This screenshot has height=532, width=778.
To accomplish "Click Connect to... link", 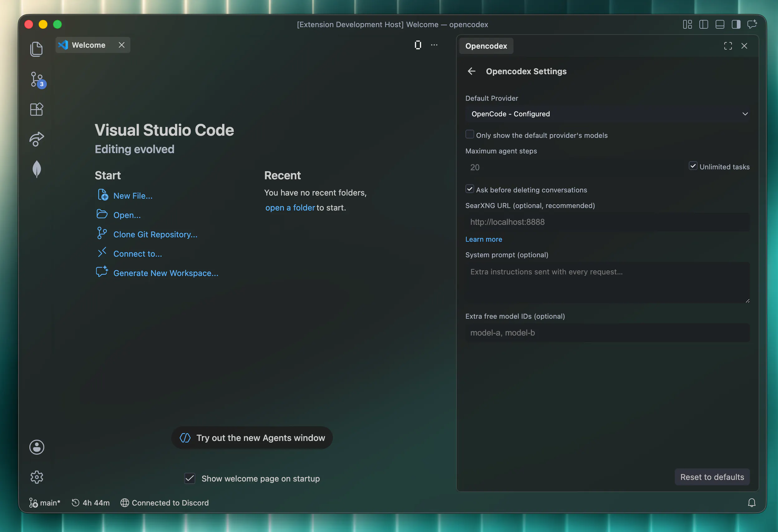I will [138, 254].
